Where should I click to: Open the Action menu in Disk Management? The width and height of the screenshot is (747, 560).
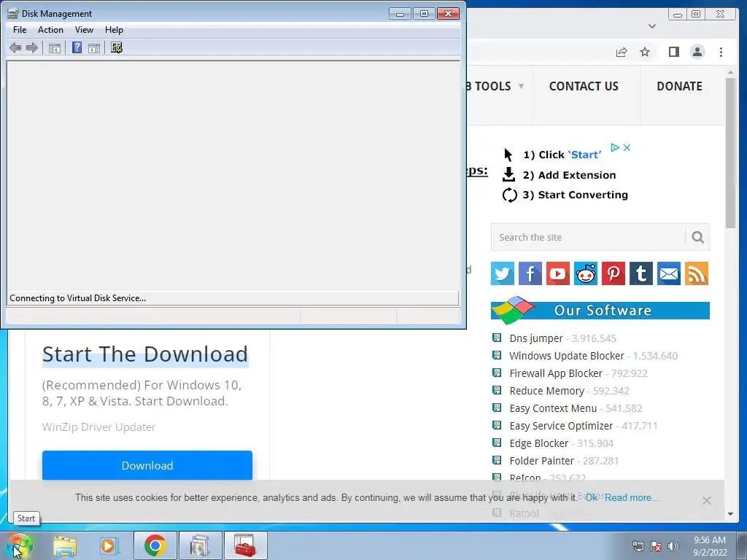tap(50, 29)
